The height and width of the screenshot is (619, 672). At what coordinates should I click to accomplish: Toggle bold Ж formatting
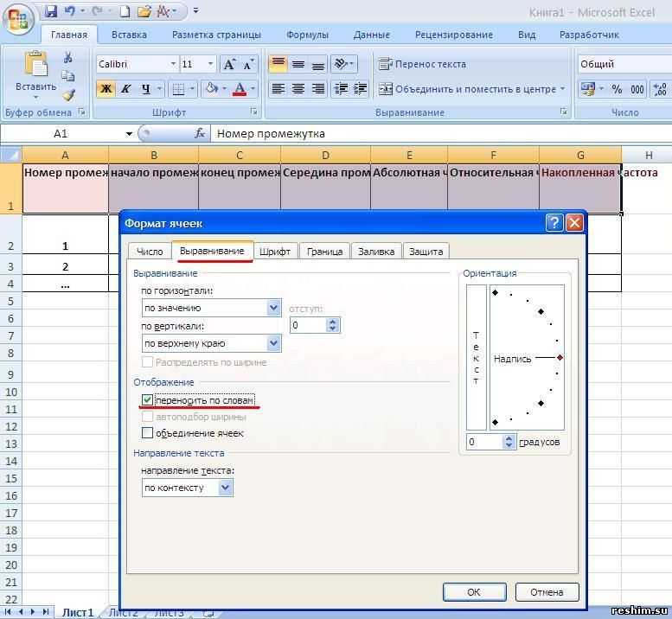pos(106,89)
